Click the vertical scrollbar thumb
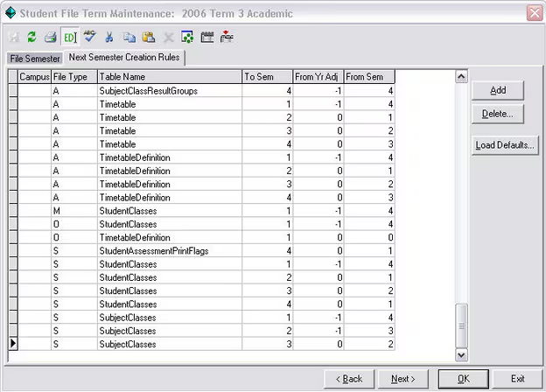Screen dimensions: 546x392 click(461, 325)
